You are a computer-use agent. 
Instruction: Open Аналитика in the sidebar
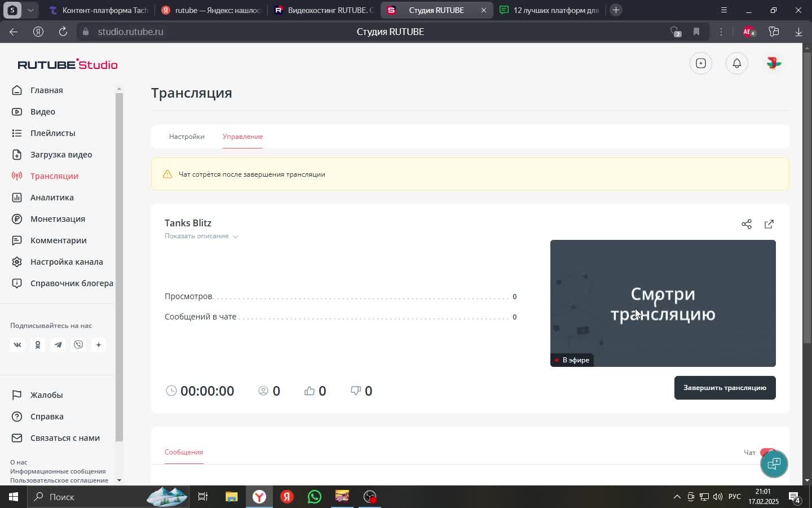pyautogui.click(x=43, y=198)
